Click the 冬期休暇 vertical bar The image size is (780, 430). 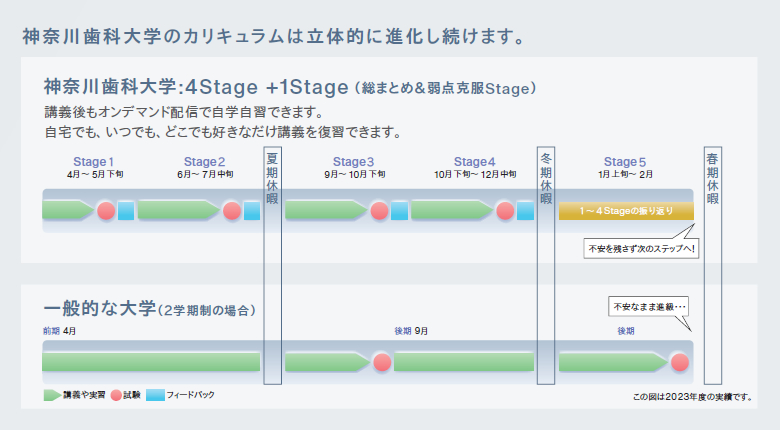click(546, 265)
